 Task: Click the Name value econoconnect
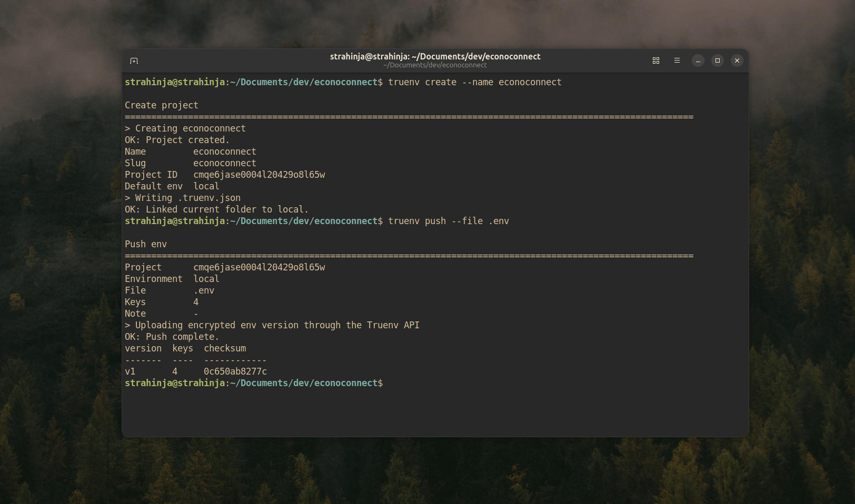click(225, 152)
